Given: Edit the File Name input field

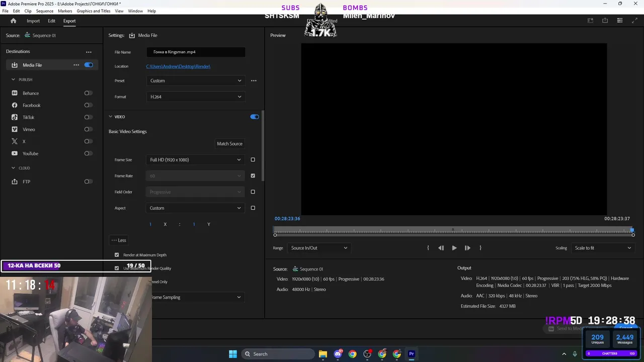Looking at the screenshot, I should tap(196, 52).
